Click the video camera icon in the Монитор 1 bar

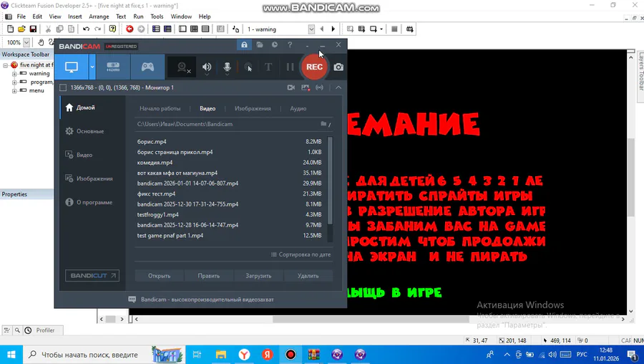pyautogui.click(x=291, y=87)
